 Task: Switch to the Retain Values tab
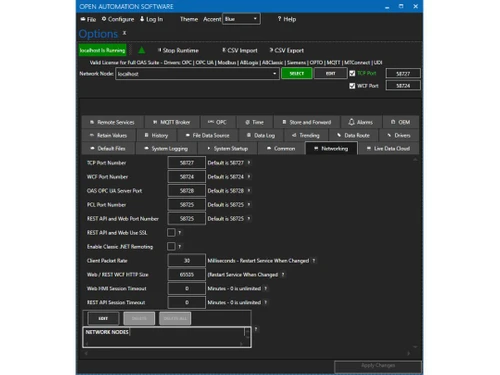pyautogui.click(x=109, y=135)
